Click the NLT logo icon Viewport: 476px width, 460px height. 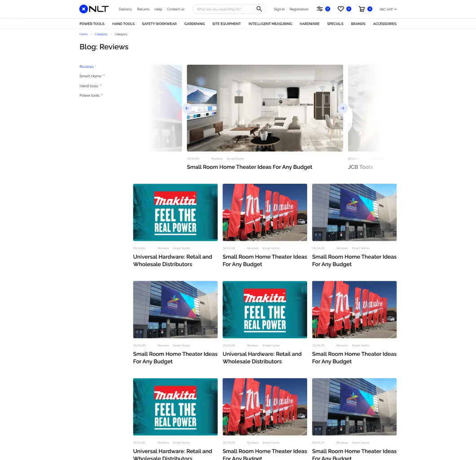point(84,9)
